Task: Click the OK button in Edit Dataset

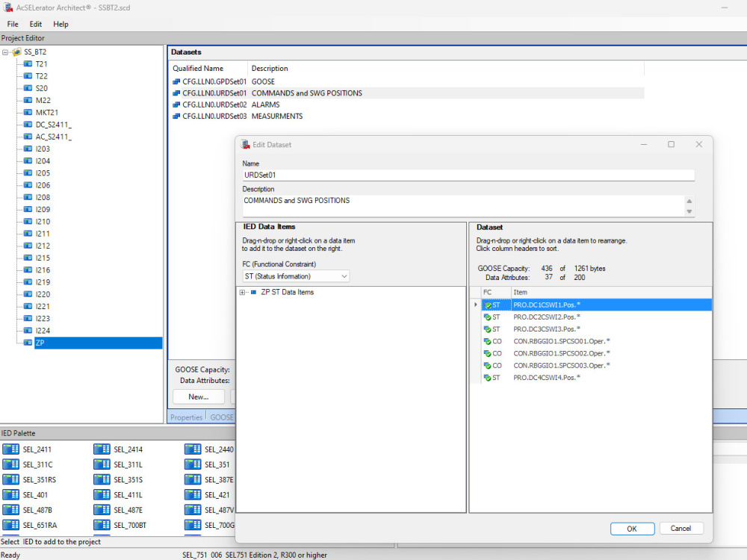Action: click(x=632, y=528)
